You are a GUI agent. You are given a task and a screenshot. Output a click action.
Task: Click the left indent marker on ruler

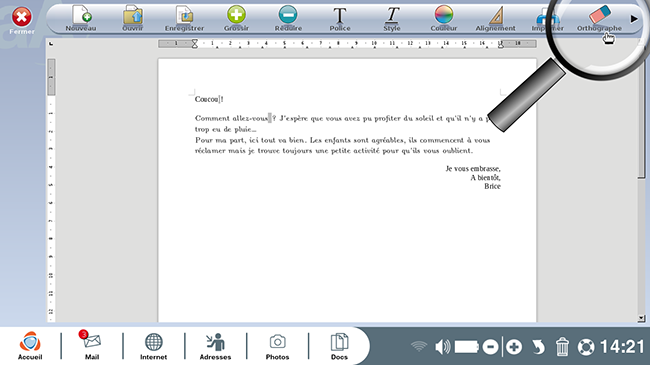[x=194, y=44]
